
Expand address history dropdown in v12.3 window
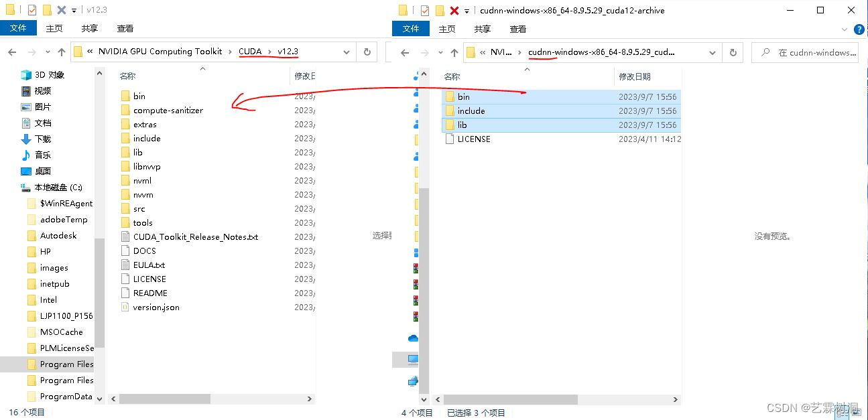click(347, 52)
